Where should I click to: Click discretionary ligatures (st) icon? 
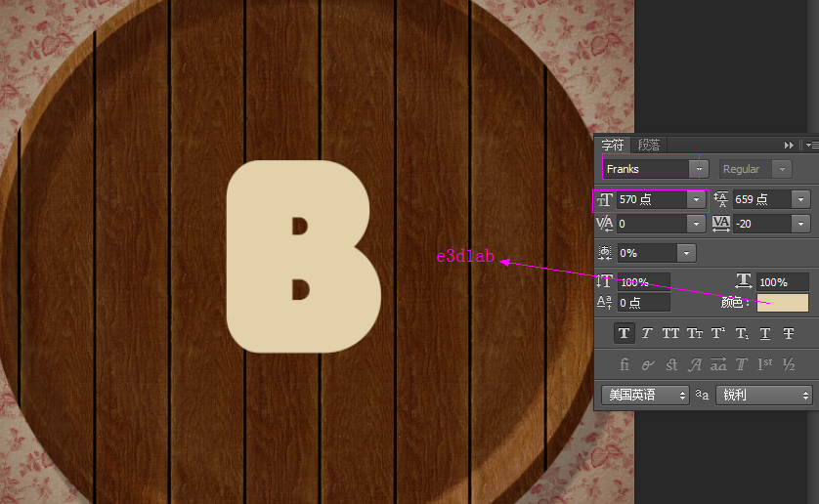pyautogui.click(x=671, y=364)
